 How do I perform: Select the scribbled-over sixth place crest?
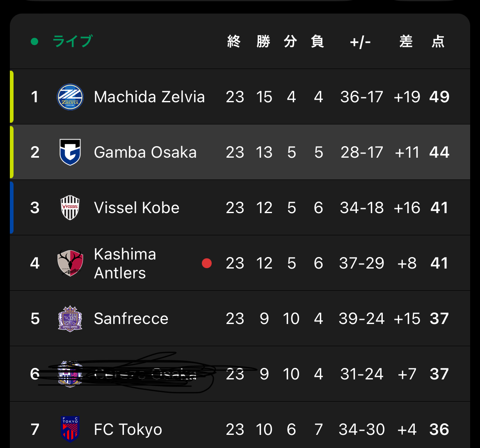pos(70,374)
